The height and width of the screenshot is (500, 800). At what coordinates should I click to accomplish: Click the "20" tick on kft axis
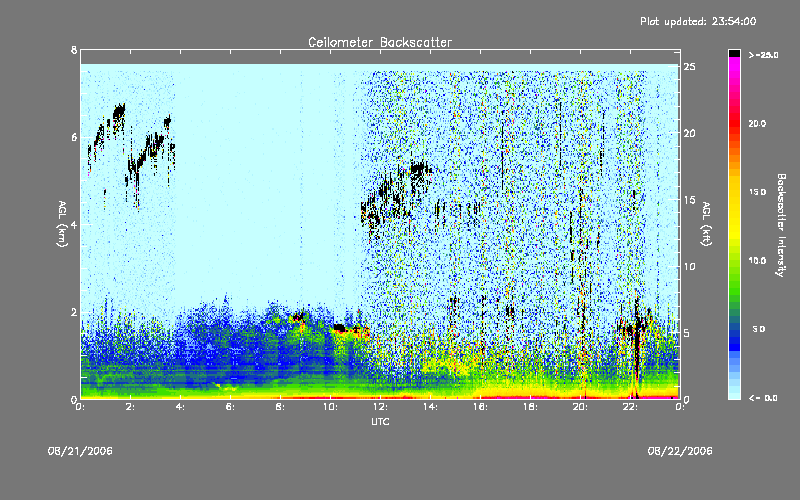coord(690,133)
